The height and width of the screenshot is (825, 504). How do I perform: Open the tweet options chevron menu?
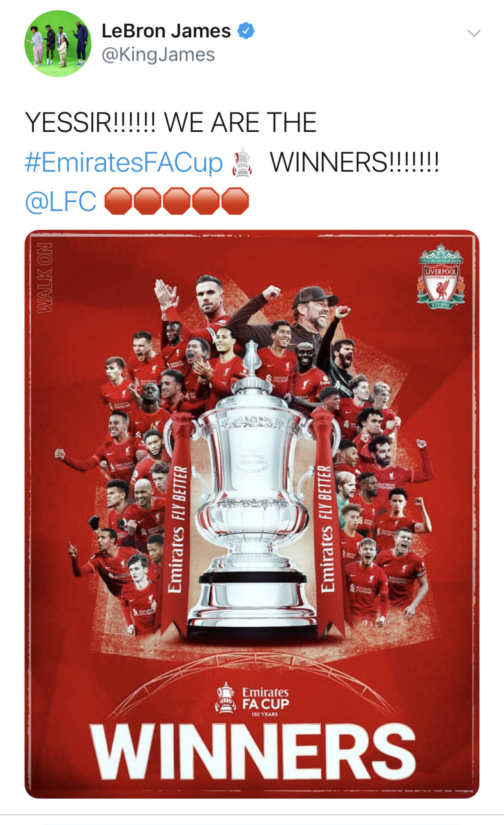click(474, 33)
